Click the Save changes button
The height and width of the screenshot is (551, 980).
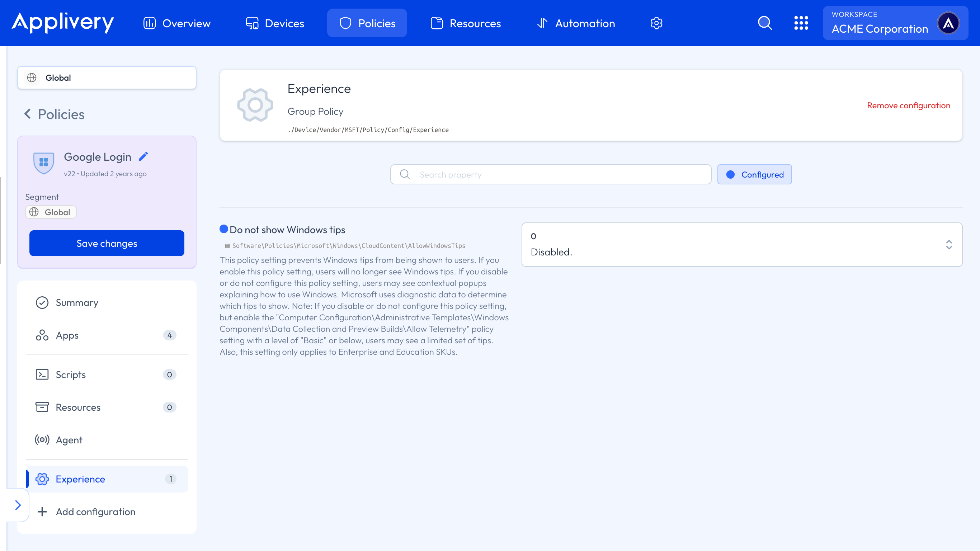(107, 243)
